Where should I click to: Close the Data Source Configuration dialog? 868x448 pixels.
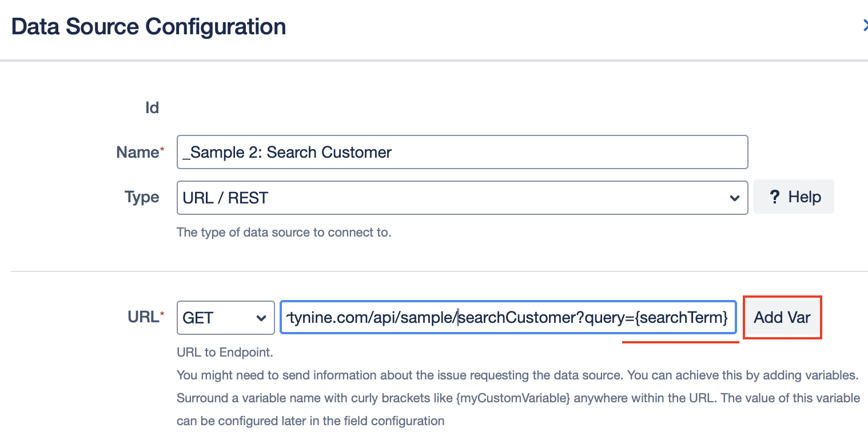click(863, 25)
